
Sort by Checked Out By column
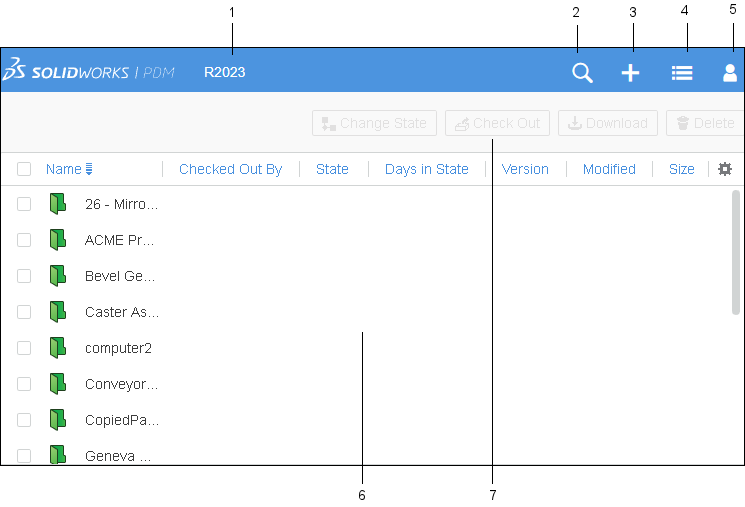click(230, 169)
